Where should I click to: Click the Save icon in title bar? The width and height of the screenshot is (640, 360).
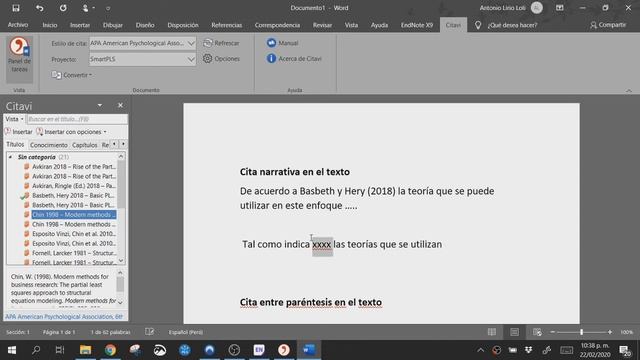click(x=16, y=8)
